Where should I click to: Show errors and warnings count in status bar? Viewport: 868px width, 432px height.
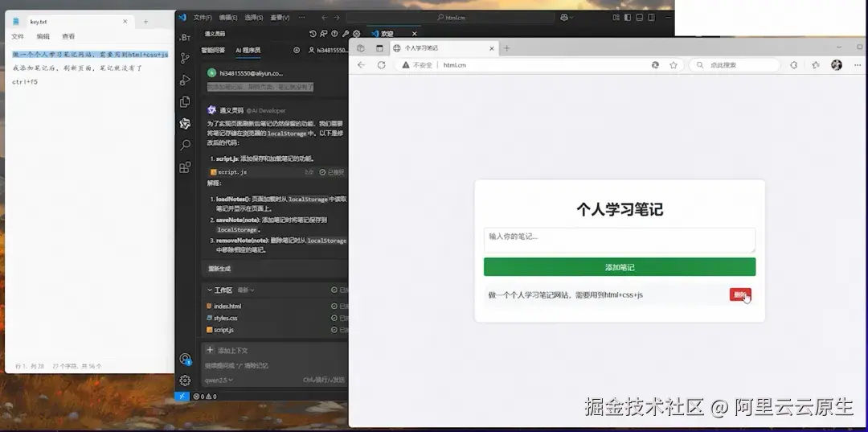click(205, 397)
